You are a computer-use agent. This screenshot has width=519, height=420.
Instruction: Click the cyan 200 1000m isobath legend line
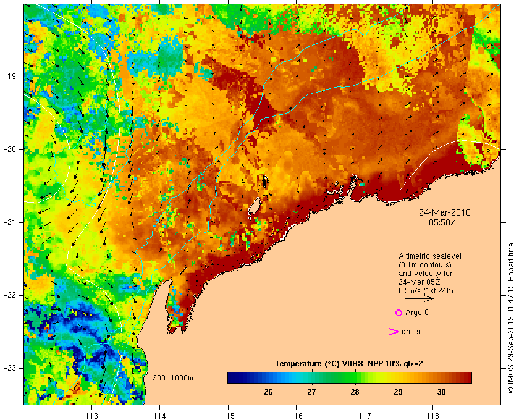tap(163, 384)
